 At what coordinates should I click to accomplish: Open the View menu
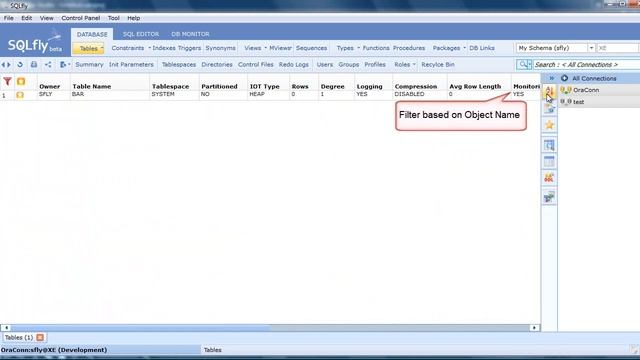pos(47,18)
